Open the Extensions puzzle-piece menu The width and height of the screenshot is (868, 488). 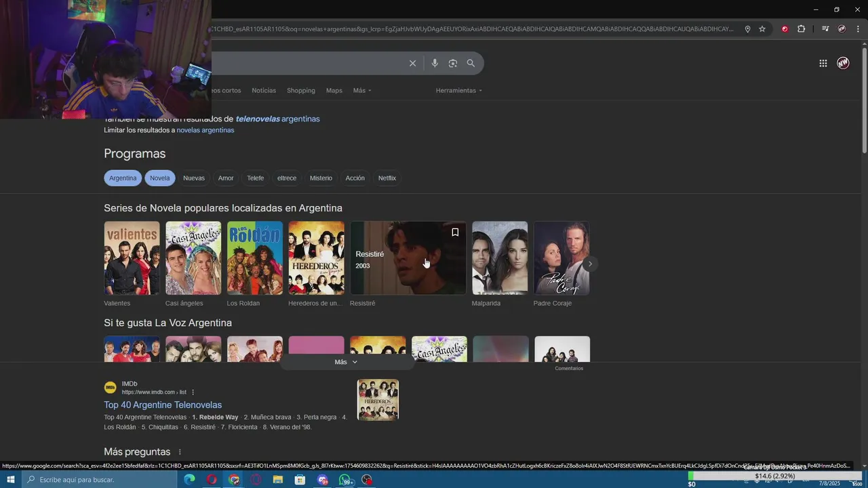pos(802,29)
